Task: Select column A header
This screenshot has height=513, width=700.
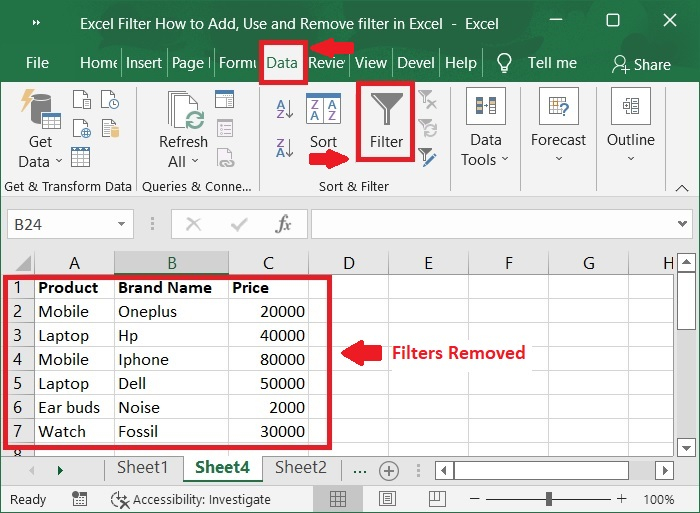Action: pos(74,263)
